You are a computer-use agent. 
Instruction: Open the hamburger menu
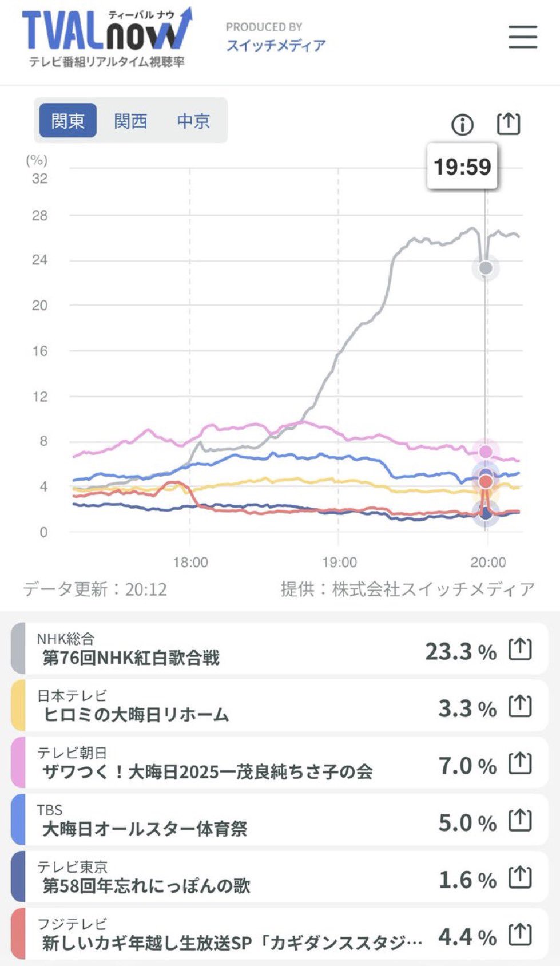[x=523, y=37]
